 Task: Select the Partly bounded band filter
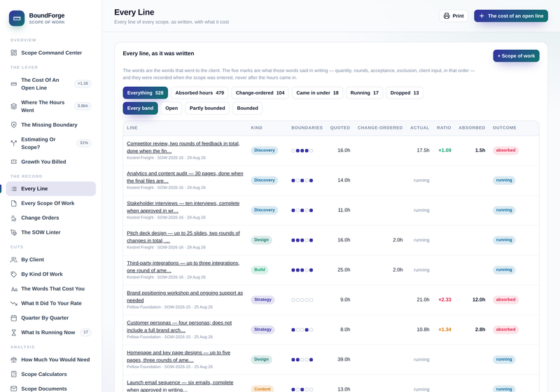207,108
